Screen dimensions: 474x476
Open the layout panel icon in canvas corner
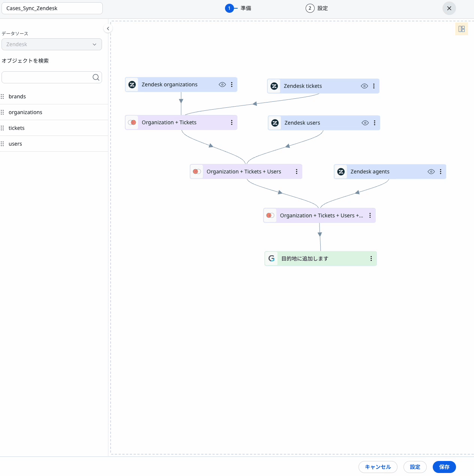(x=462, y=29)
